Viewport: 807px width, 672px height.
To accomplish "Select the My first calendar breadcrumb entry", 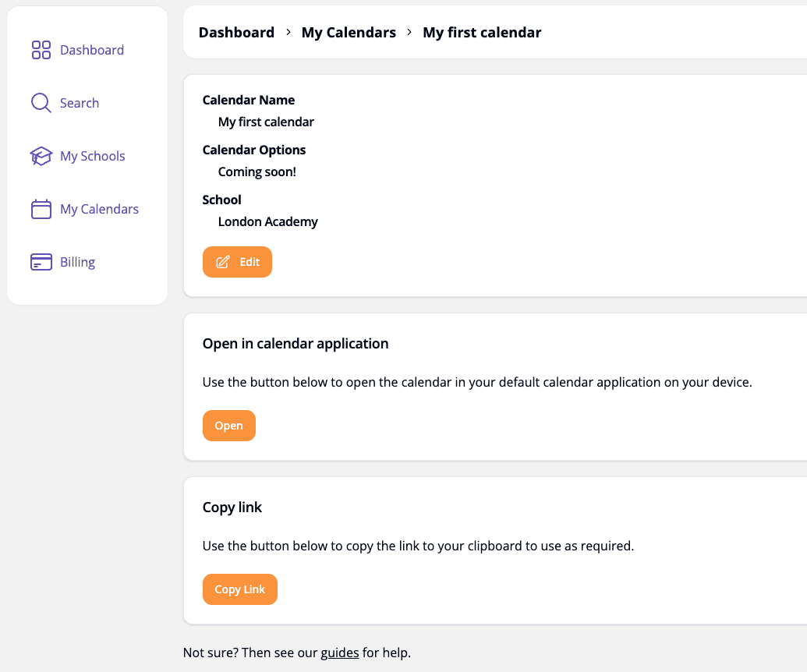I will tap(482, 32).
